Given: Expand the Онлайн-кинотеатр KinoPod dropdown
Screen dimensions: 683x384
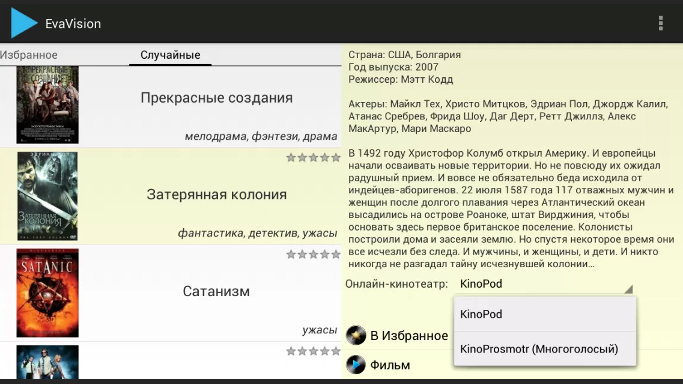Looking at the screenshot, I should point(544,284).
